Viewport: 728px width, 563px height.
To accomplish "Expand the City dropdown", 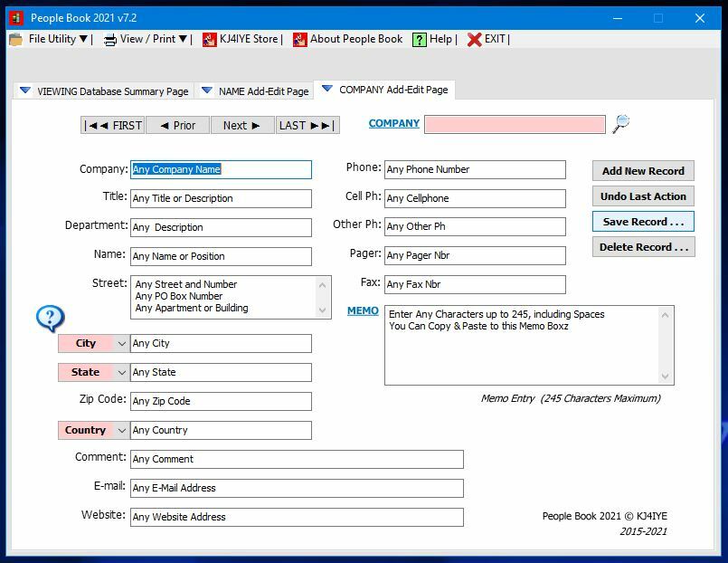I will pos(122,344).
